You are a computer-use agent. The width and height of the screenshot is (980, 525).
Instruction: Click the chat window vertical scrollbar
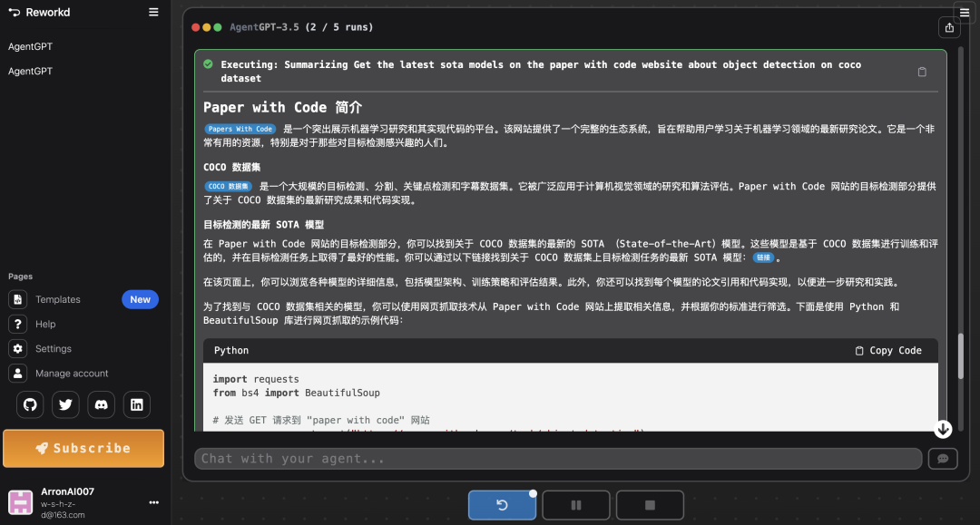click(x=961, y=356)
